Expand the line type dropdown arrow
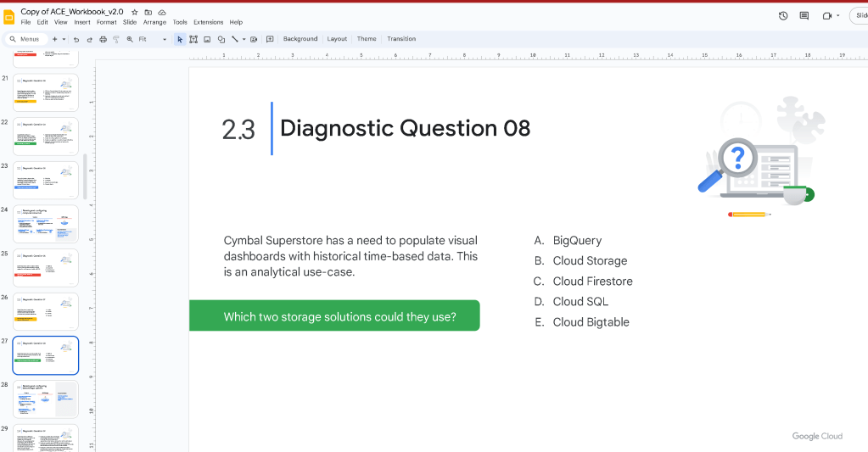 (244, 39)
